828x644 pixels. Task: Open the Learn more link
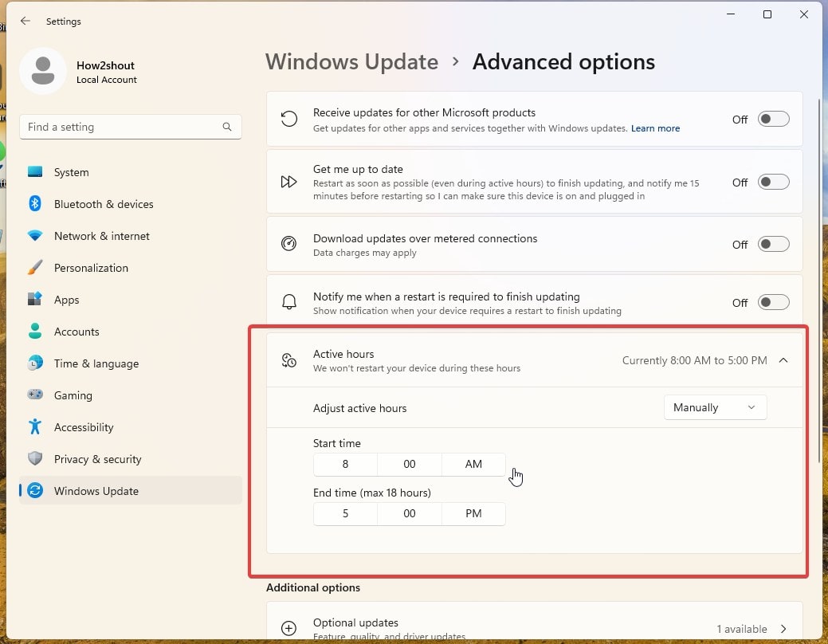[x=655, y=128]
